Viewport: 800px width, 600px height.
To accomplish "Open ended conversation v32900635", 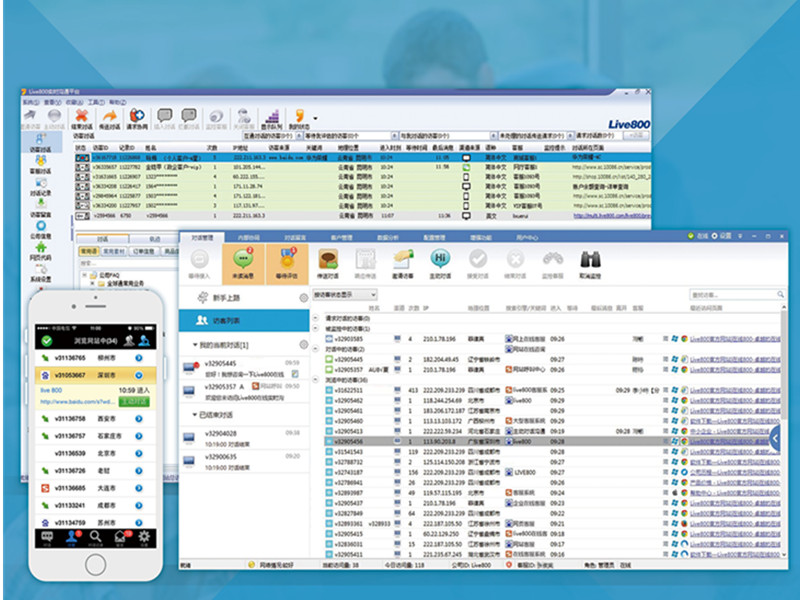I will (244, 461).
